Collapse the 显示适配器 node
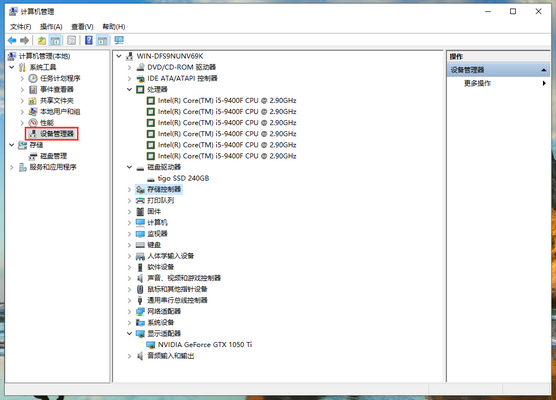 point(129,334)
